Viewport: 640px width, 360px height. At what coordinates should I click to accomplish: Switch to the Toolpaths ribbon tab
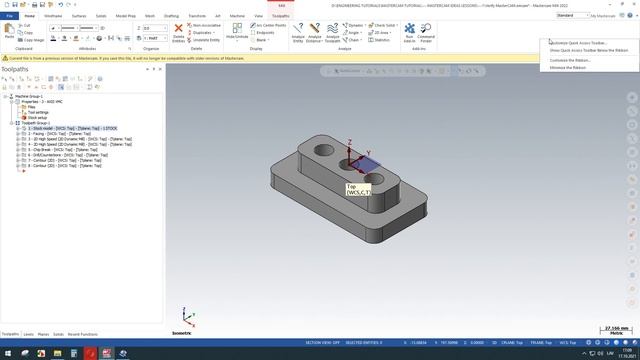tap(281, 16)
